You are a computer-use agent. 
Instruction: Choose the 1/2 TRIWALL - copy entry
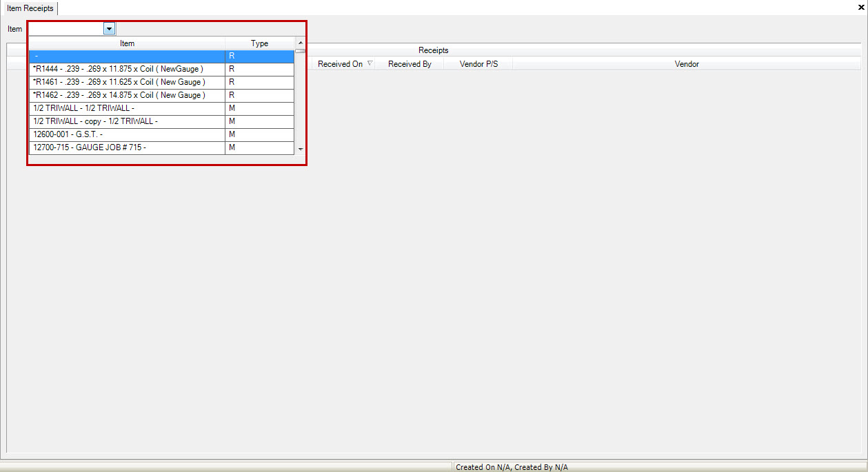click(x=127, y=121)
